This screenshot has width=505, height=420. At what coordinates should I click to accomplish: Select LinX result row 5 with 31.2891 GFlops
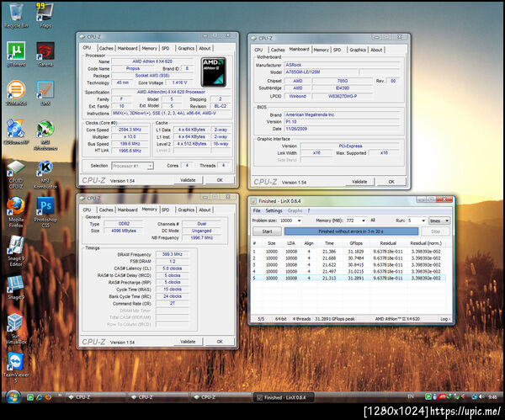[x=348, y=278]
